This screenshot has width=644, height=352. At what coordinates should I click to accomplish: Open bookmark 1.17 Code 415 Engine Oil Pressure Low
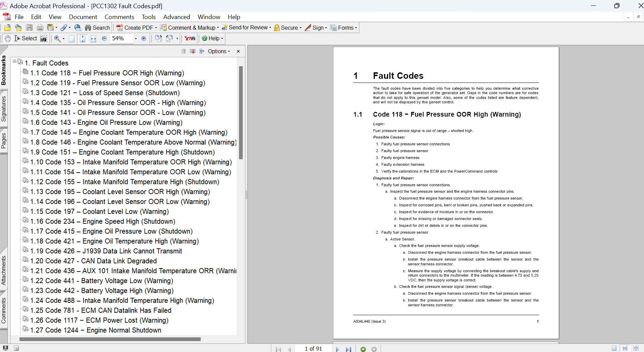coord(111,231)
